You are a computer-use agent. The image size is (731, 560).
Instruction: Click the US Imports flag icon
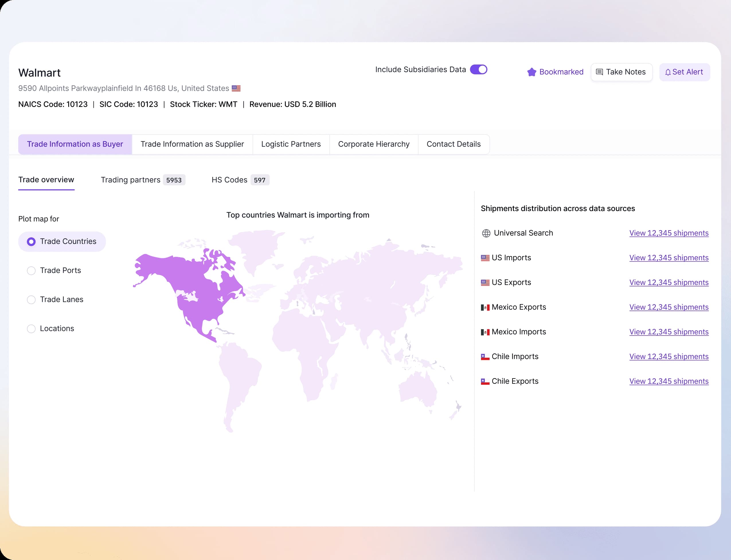coord(485,258)
